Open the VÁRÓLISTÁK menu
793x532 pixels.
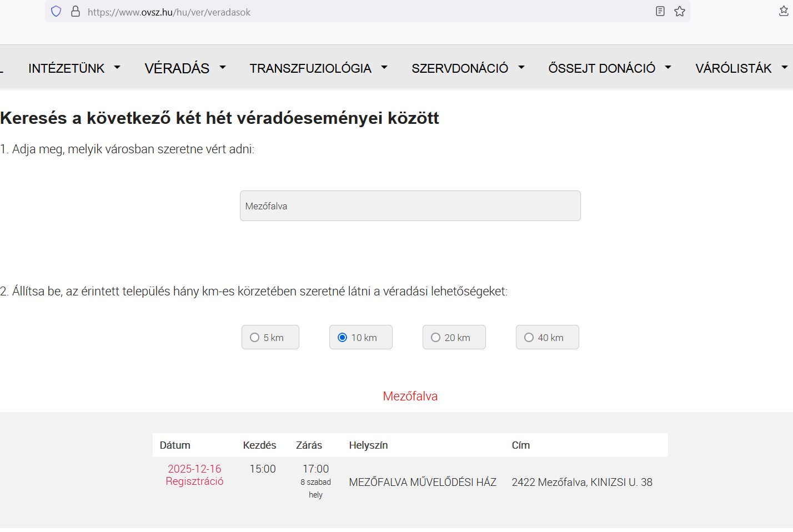click(733, 68)
